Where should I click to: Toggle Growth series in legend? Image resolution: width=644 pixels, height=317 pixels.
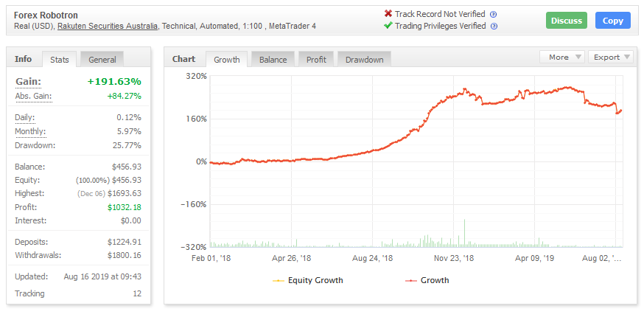(x=427, y=280)
